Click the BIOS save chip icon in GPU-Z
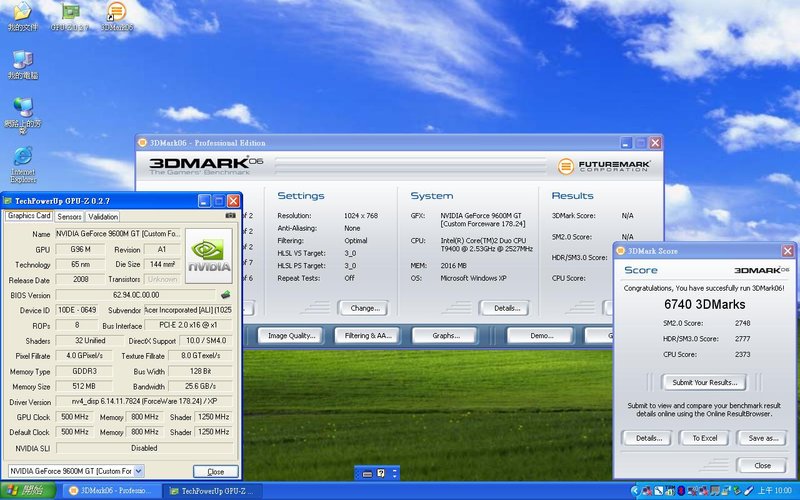 click(x=225, y=295)
